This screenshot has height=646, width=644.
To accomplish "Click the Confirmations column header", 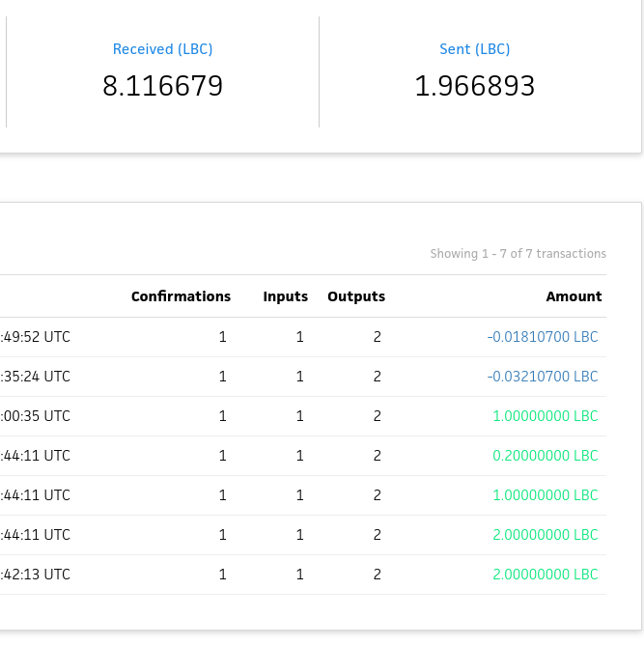I will (181, 296).
